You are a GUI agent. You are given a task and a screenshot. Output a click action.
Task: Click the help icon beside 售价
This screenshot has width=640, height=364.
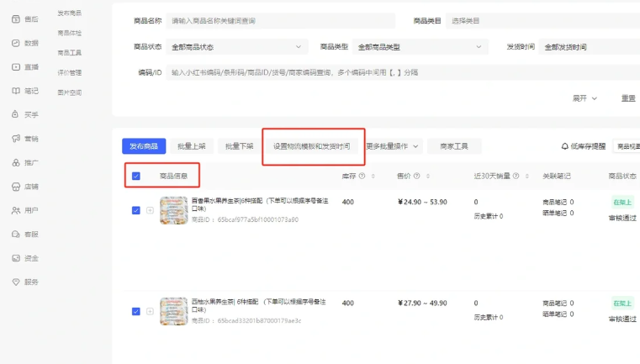coord(416,176)
